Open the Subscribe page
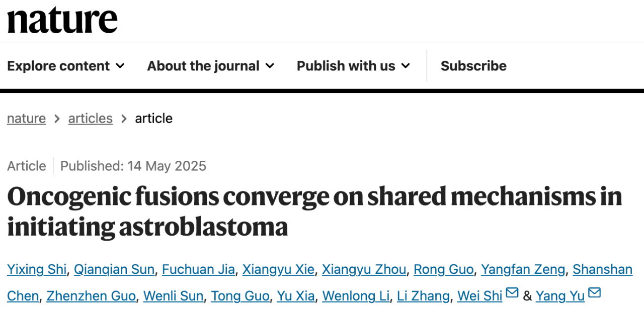 coord(473,66)
